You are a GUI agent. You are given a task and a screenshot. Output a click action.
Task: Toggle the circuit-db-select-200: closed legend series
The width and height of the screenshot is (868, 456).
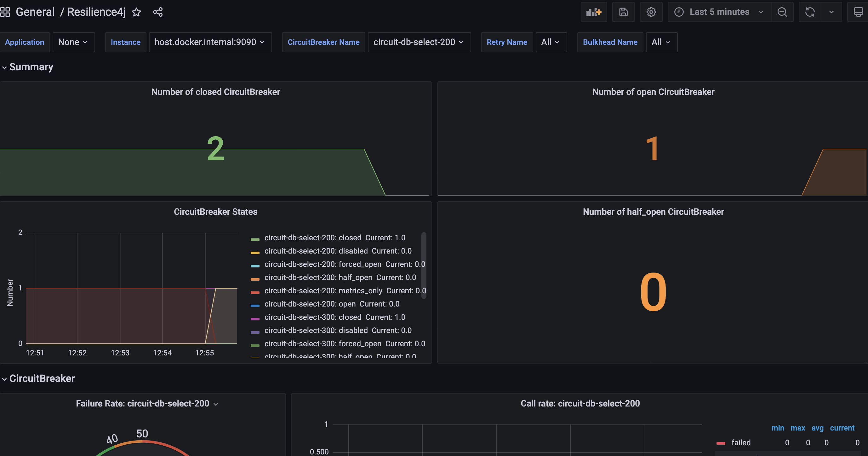312,238
